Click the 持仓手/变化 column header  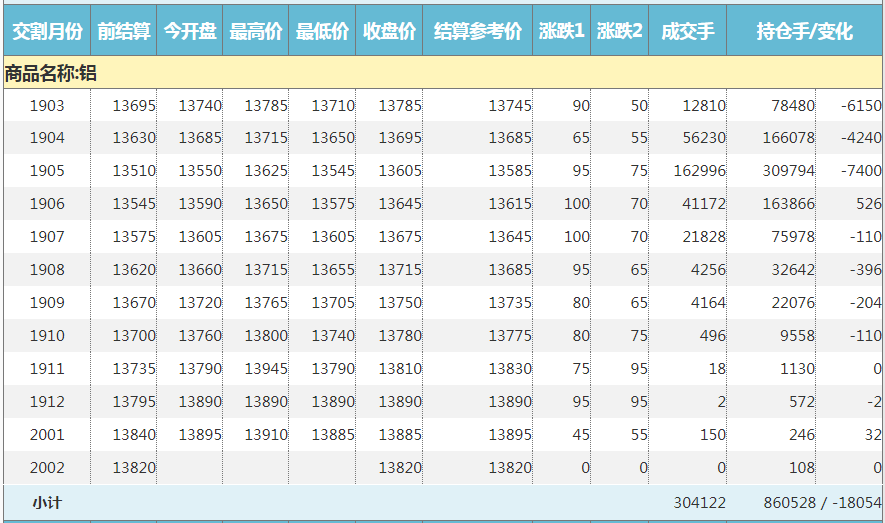[x=805, y=32]
